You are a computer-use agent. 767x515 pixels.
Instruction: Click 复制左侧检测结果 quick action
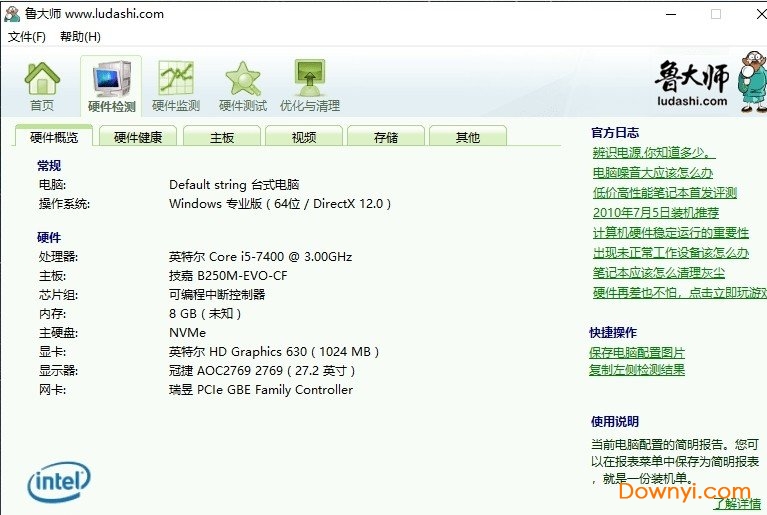point(637,370)
